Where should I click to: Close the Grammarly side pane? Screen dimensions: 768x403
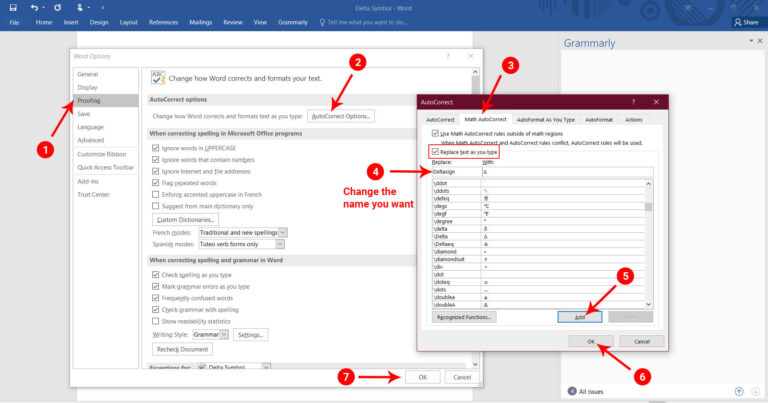click(x=760, y=41)
